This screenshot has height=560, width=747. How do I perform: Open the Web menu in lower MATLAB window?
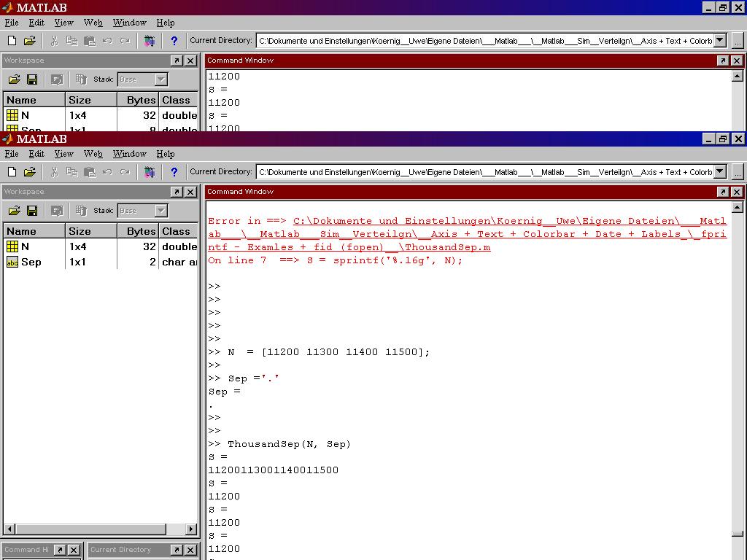(93, 154)
